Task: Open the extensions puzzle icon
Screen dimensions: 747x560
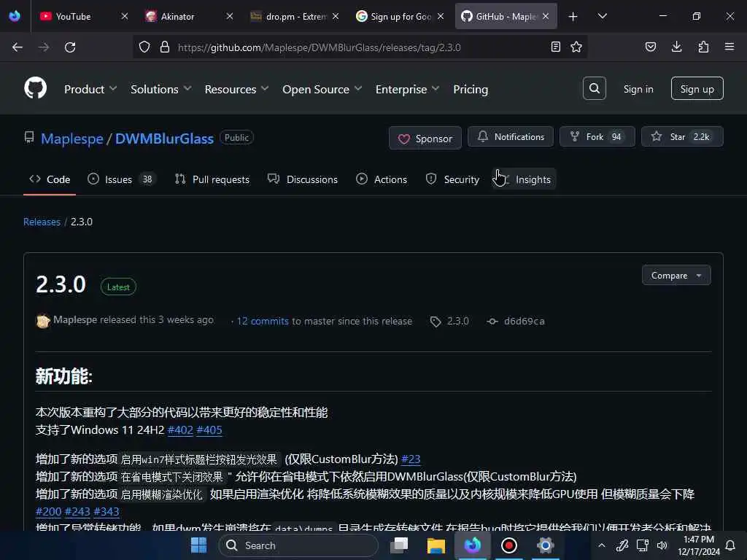Action: coord(703,47)
